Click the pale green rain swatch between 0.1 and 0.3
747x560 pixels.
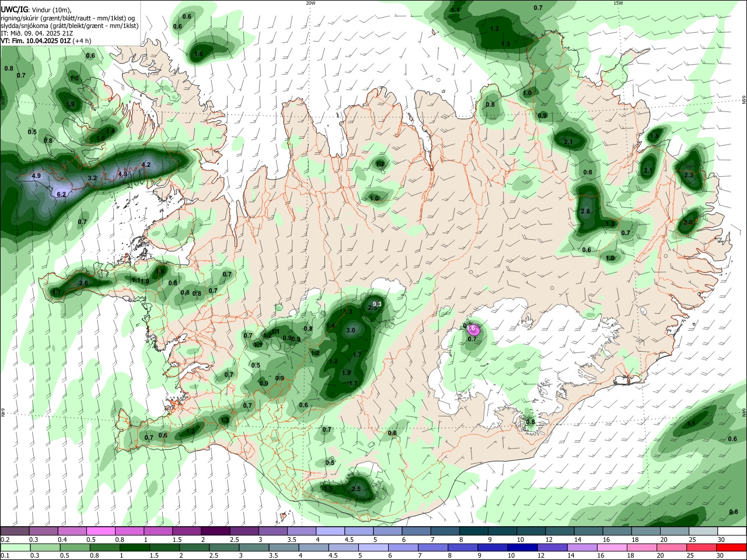point(15,548)
